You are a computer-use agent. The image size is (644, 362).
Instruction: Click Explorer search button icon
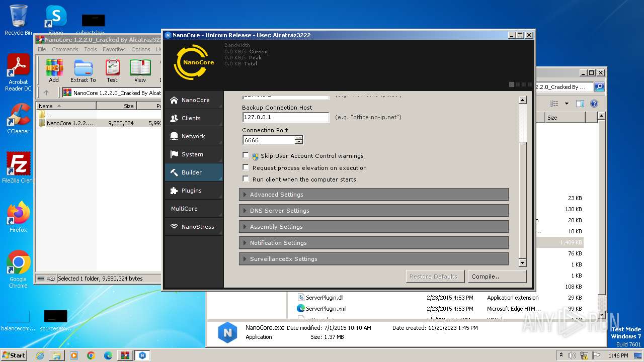pos(599,87)
